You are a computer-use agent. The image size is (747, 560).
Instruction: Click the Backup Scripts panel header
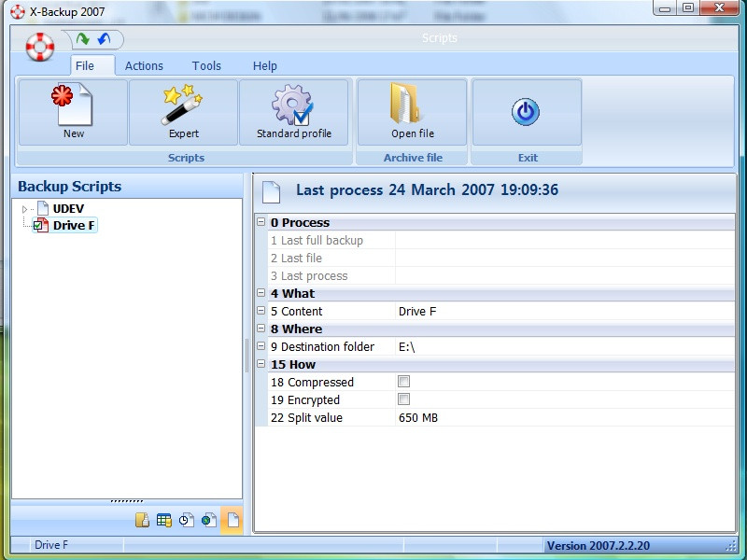point(127,186)
